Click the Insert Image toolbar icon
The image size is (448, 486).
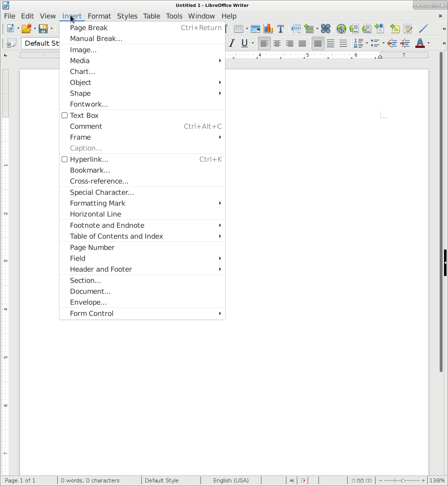click(x=256, y=29)
